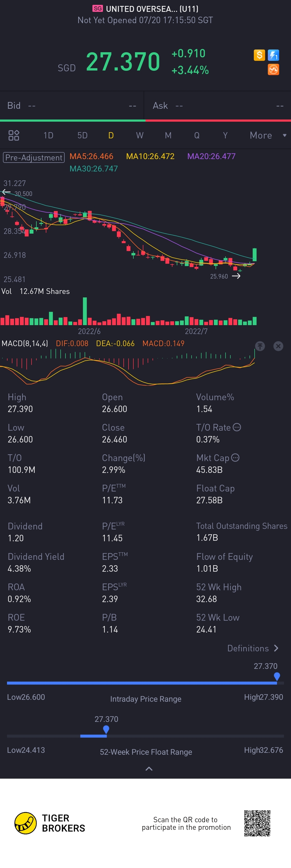Close the MACD indicator panel
Image resolution: width=291 pixels, height=868 pixels.
[278, 346]
